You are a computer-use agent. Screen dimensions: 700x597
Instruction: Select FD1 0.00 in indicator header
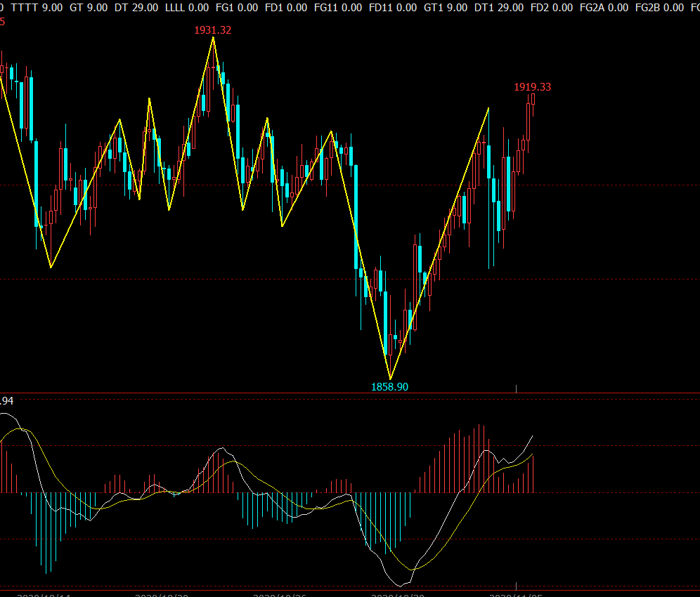285,7
